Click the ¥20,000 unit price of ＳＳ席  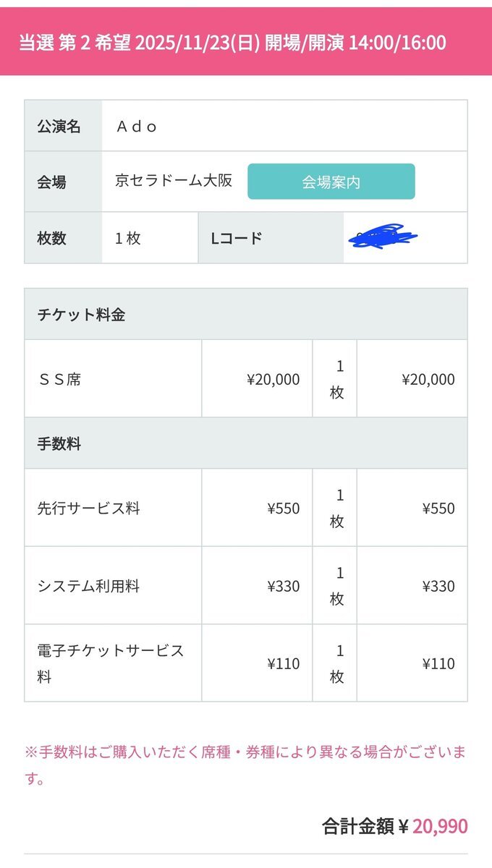[273, 379]
